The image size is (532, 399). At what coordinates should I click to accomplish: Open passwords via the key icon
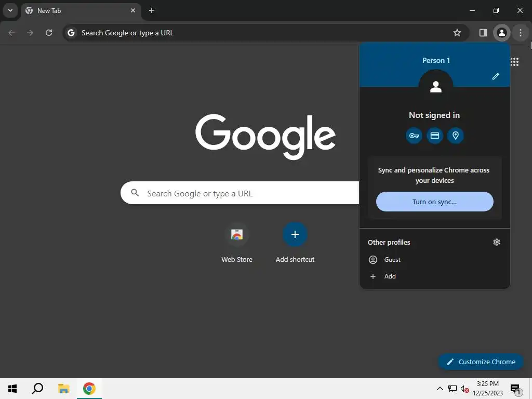pos(414,136)
